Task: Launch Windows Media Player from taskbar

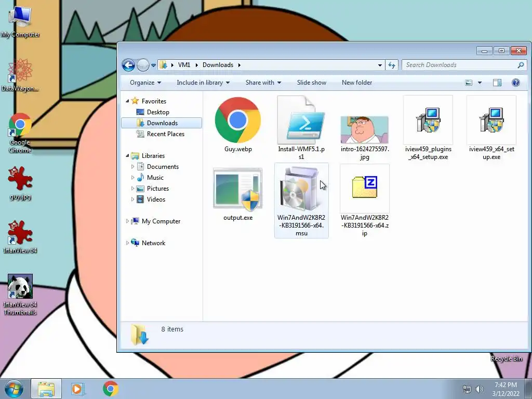Action: point(78,389)
